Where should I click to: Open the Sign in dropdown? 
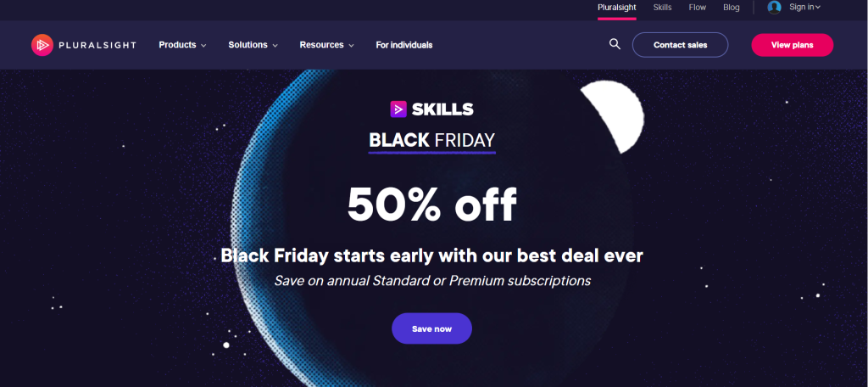(x=805, y=7)
